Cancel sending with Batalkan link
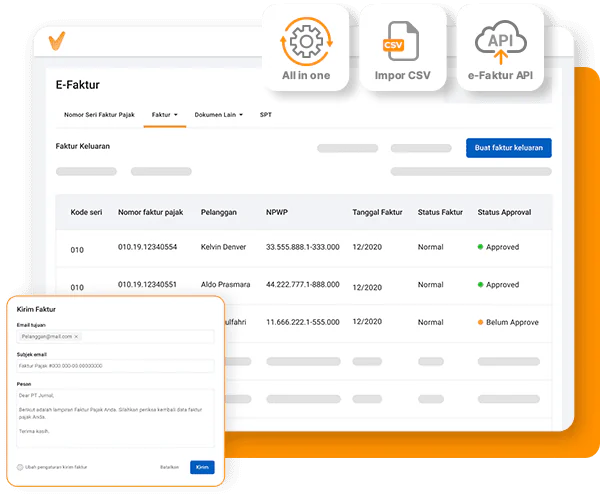Viewport: 600px width, 500px height. tap(170, 467)
